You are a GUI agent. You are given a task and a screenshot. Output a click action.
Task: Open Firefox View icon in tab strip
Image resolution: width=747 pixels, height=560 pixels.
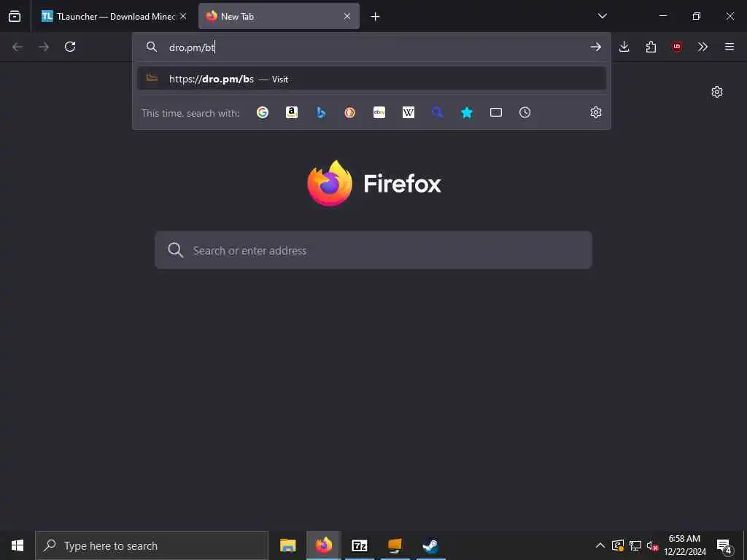click(15, 16)
